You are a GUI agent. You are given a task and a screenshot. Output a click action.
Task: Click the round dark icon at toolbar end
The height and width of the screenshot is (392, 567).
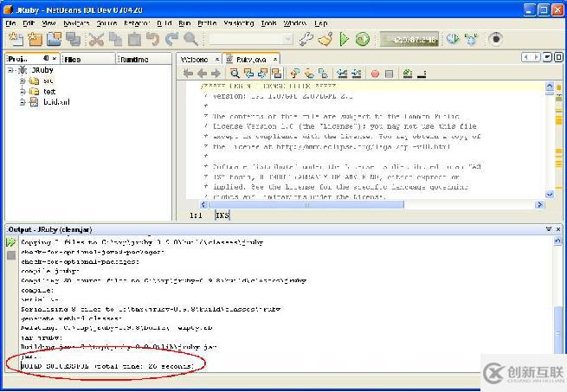495,39
